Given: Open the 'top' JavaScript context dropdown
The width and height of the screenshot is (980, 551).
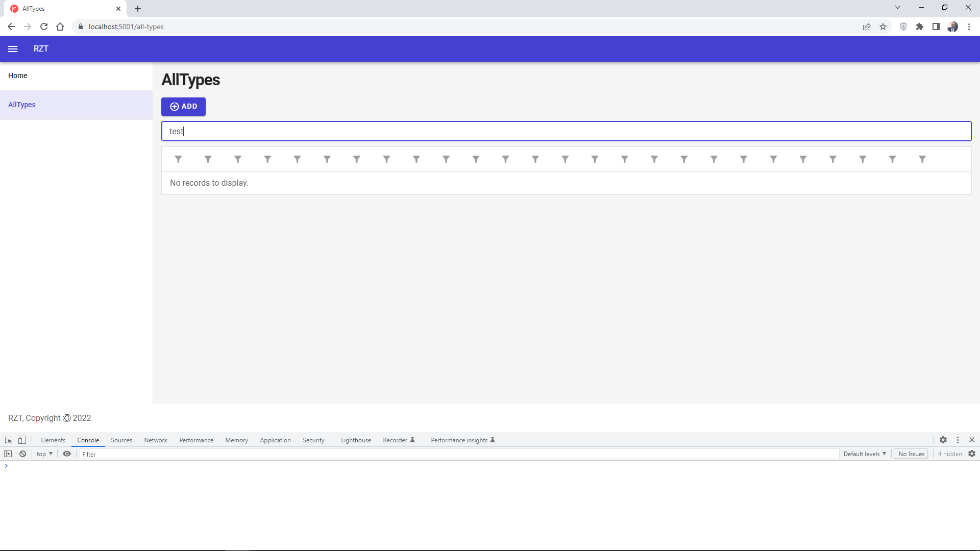Looking at the screenshot, I should coord(44,454).
